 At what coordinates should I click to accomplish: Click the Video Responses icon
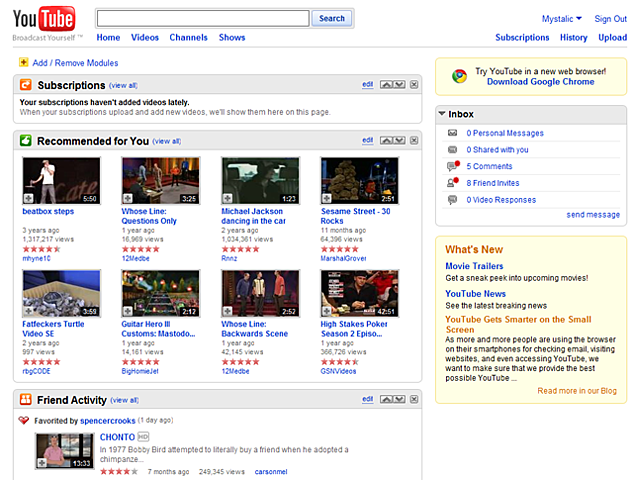click(x=453, y=199)
